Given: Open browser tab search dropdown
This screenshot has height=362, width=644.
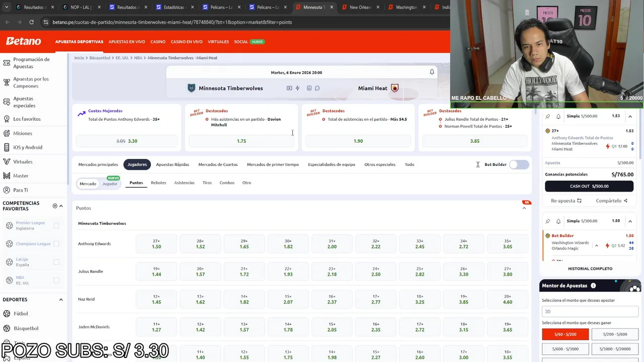Looking at the screenshot, I should (x=8, y=7).
